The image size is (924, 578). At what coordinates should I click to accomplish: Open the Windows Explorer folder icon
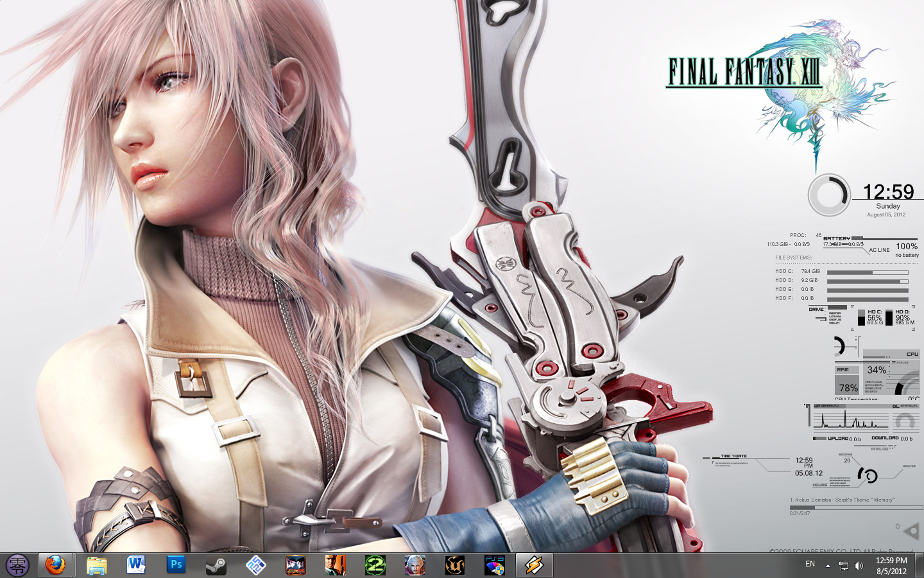(x=97, y=565)
